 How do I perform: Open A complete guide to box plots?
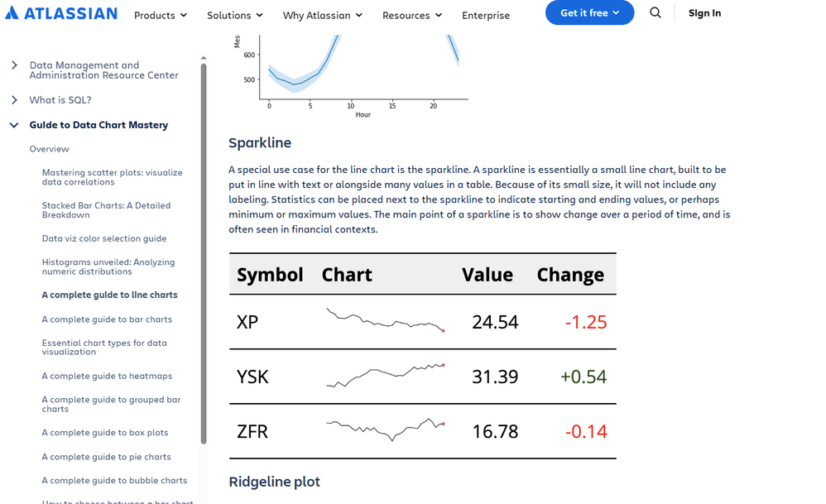[x=105, y=432]
